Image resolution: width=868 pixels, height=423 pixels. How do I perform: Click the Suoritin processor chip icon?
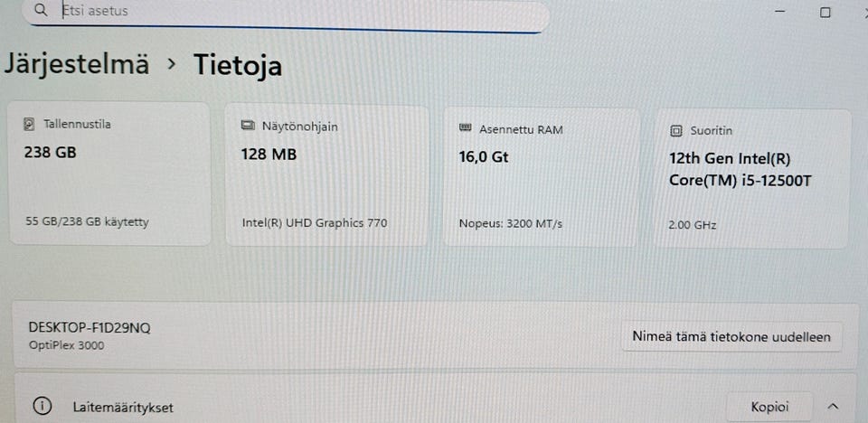pos(675,131)
